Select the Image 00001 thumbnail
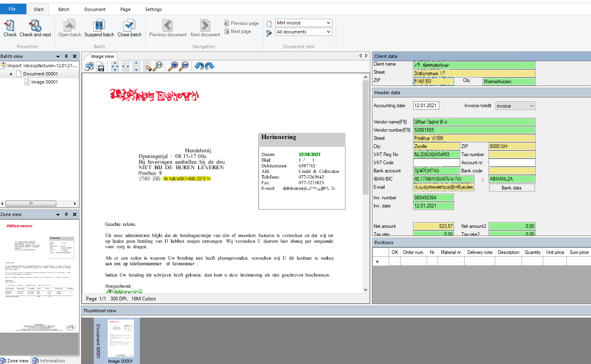 (x=120, y=339)
